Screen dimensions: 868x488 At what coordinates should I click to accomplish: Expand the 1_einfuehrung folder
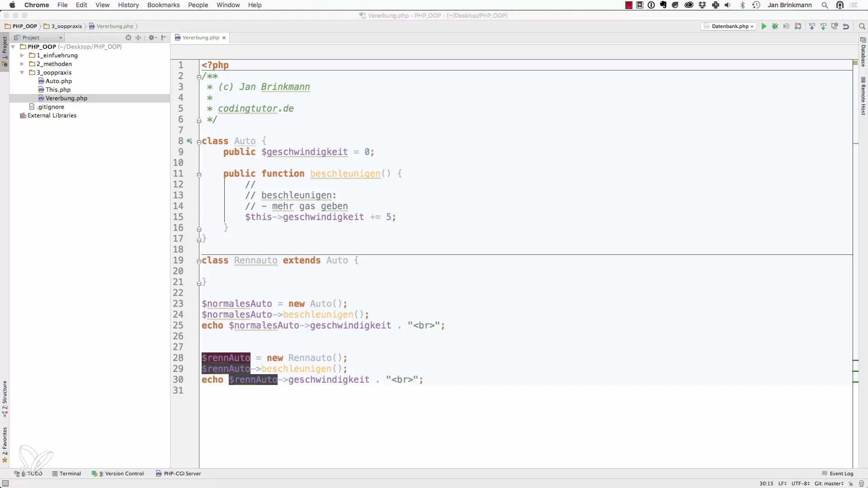(x=22, y=55)
